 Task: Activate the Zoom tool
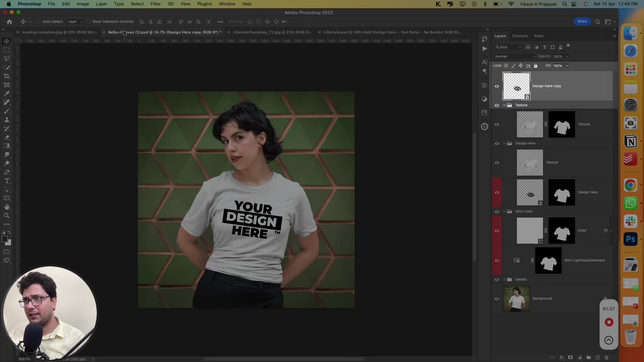pos(7,216)
